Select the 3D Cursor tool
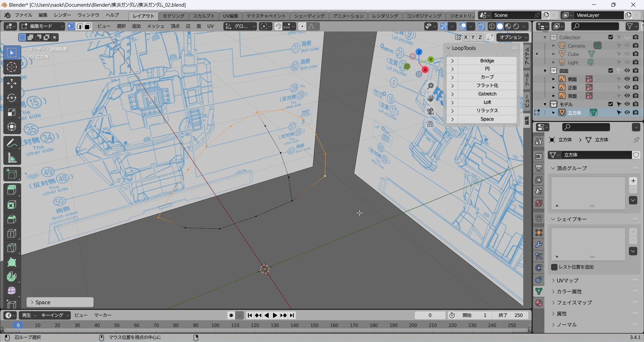 tap(12, 67)
